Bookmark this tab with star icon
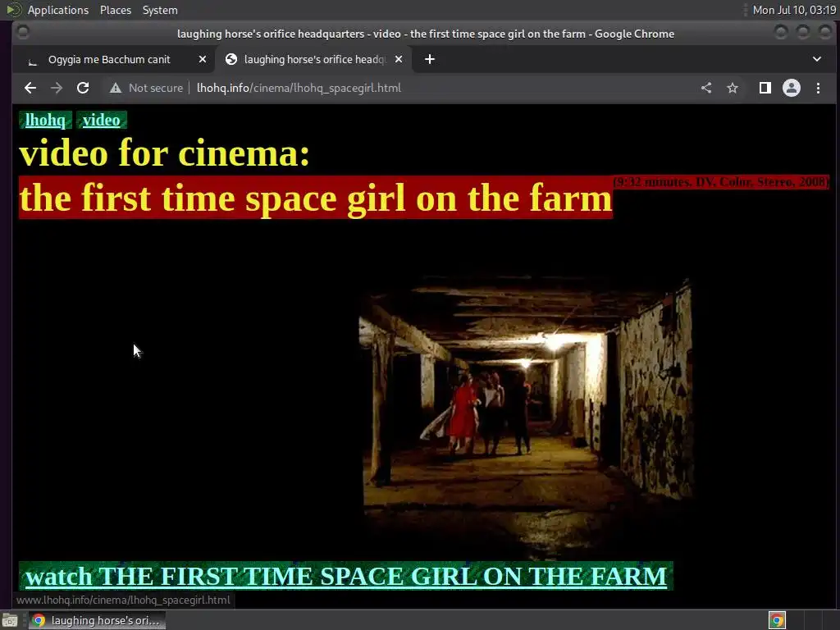Screen dimensions: 840x630 pyautogui.click(x=733, y=88)
